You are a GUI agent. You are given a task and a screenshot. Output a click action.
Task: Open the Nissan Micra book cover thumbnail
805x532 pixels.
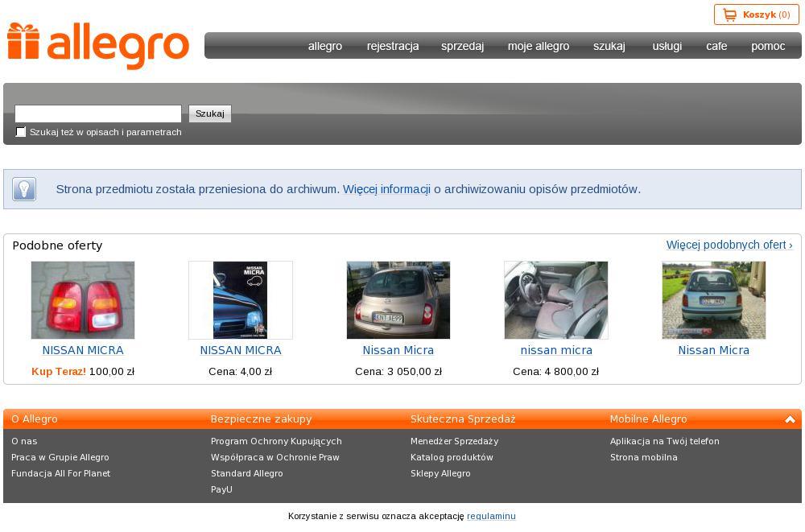tap(240, 300)
